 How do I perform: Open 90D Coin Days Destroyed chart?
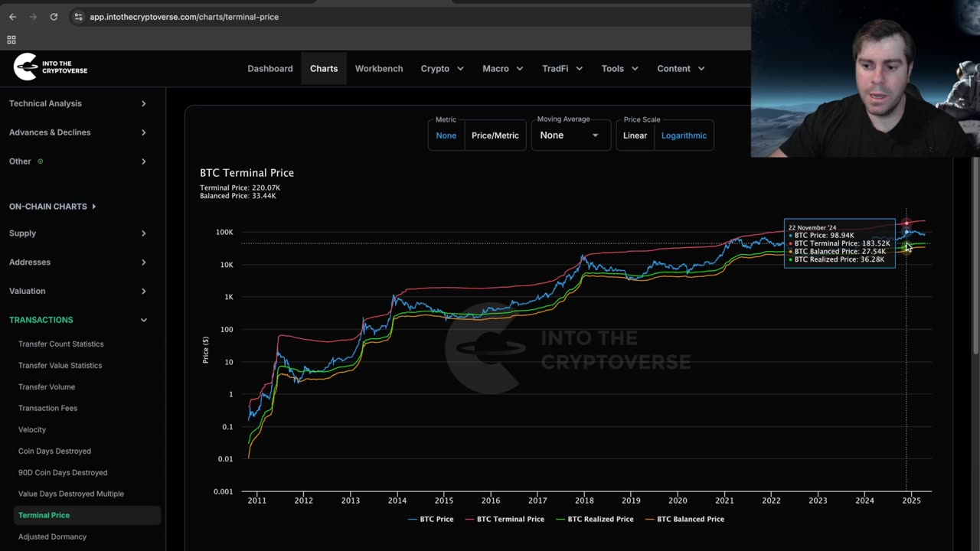click(x=63, y=473)
